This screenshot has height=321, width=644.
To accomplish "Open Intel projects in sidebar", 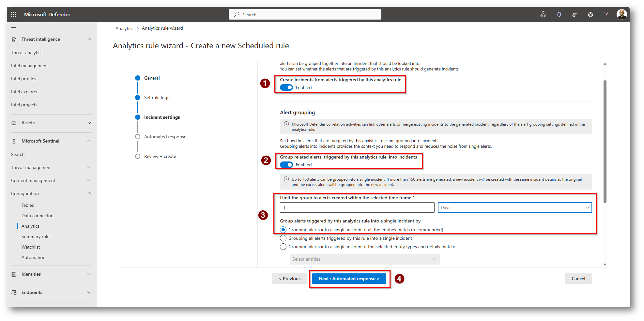I will (24, 105).
